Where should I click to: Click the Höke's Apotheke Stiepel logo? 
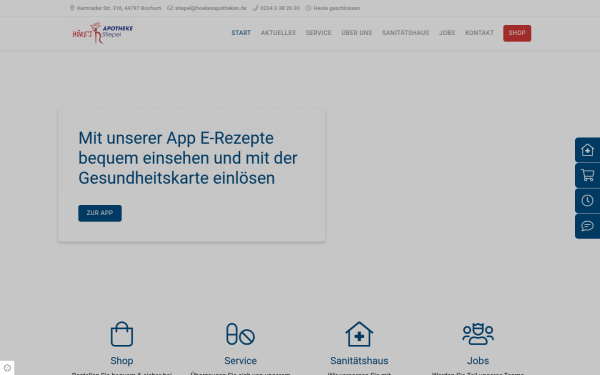click(x=103, y=33)
